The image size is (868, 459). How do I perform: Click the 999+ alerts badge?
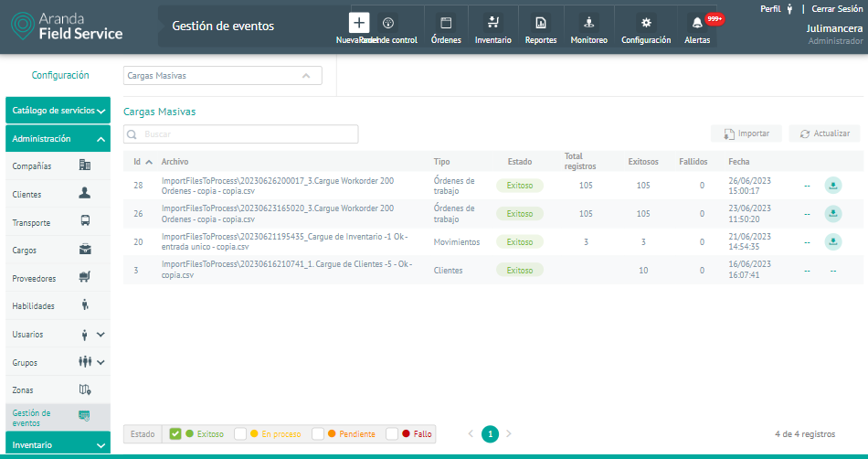tap(715, 19)
